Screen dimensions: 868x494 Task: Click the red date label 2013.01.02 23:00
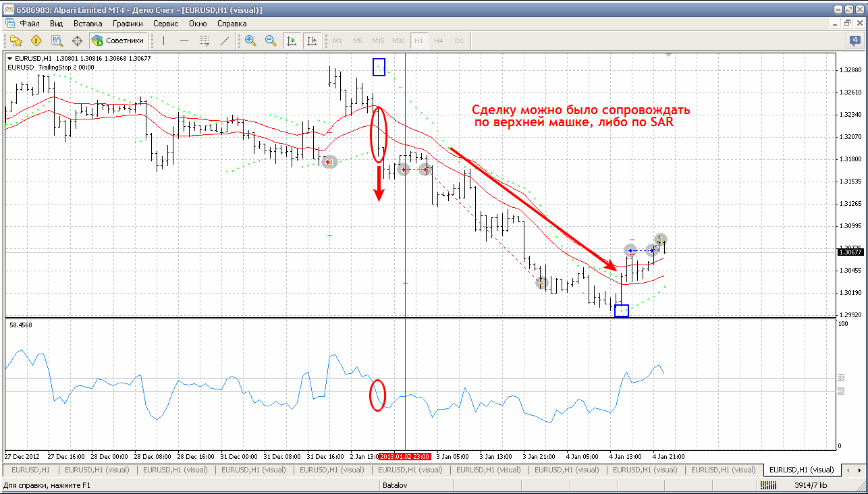click(x=405, y=456)
